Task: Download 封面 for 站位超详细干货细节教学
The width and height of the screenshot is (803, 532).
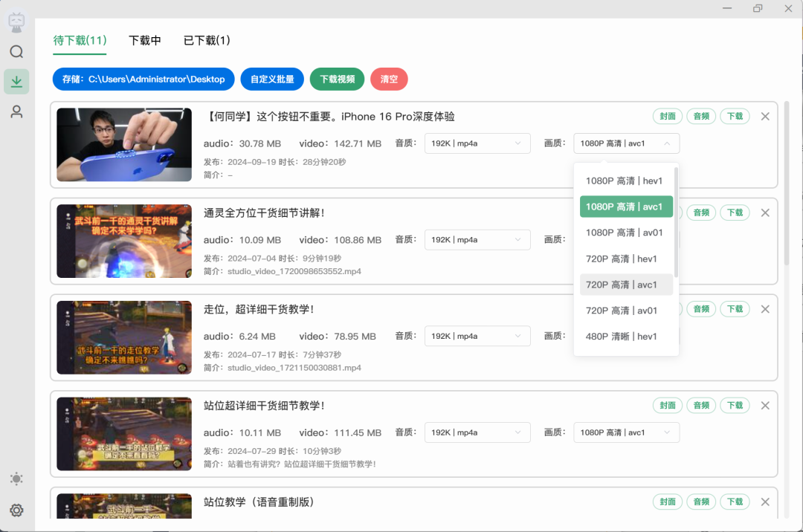Action: (667, 405)
